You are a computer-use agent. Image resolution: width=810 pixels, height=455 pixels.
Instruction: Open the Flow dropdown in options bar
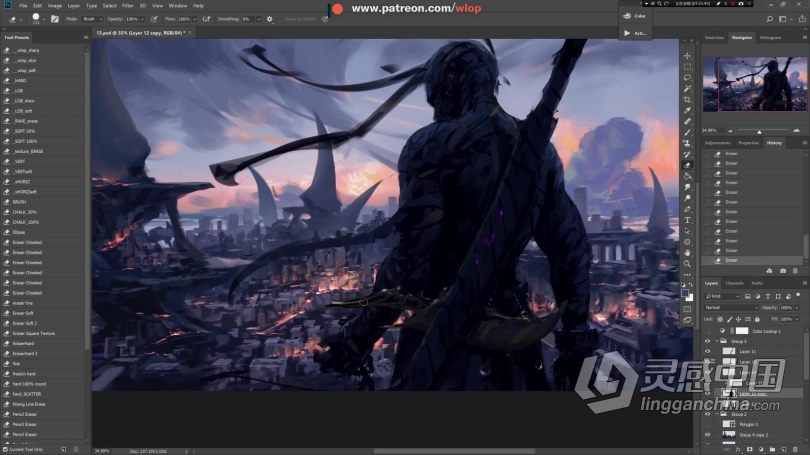click(x=194, y=19)
